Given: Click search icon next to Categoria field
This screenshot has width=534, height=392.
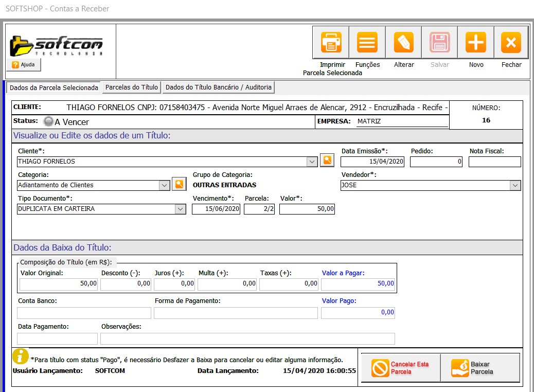Looking at the screenshot, I should point(179,184).
